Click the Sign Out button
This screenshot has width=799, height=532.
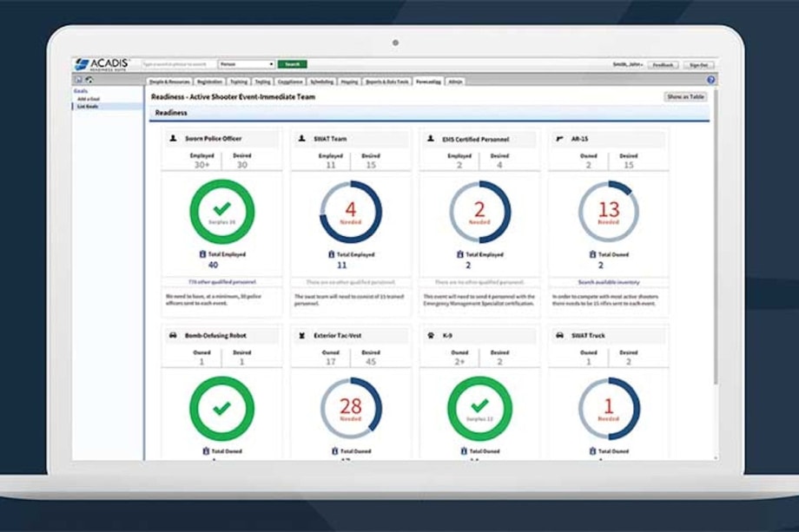[x=697, y=65]
